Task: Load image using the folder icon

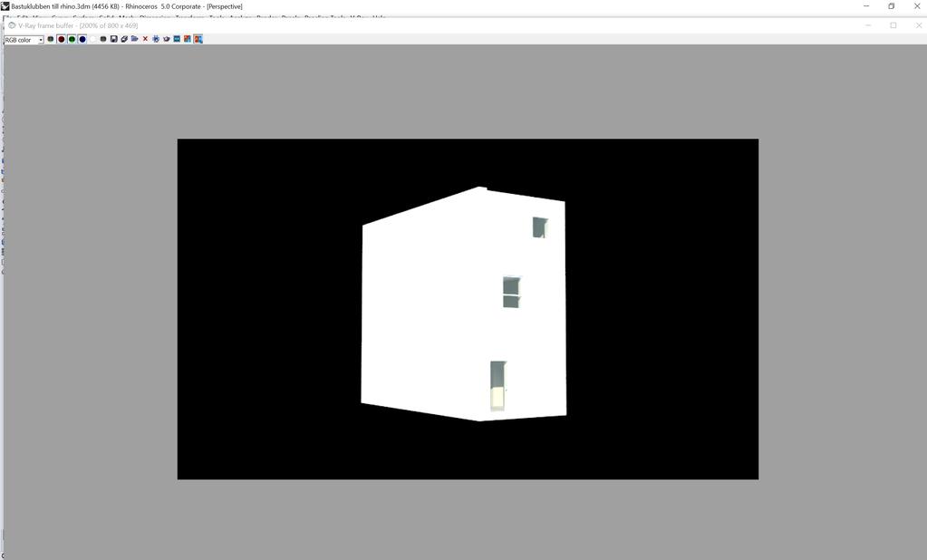Action: pos(135,39)
